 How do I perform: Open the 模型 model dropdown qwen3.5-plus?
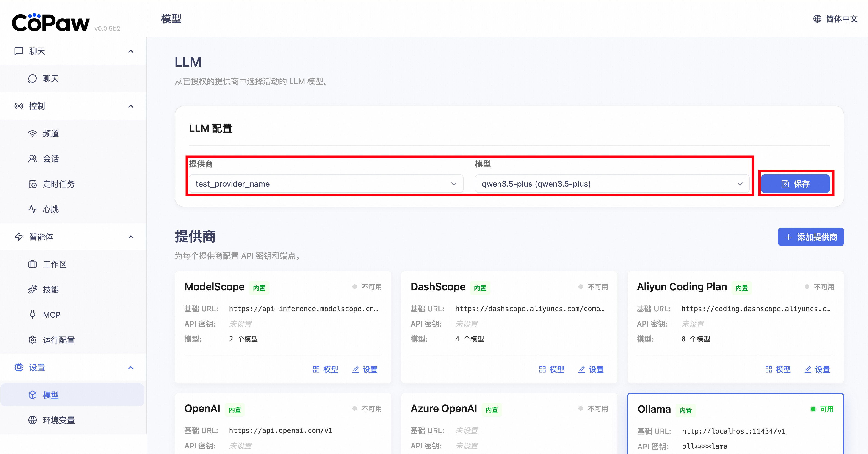(x=612, y=184)
